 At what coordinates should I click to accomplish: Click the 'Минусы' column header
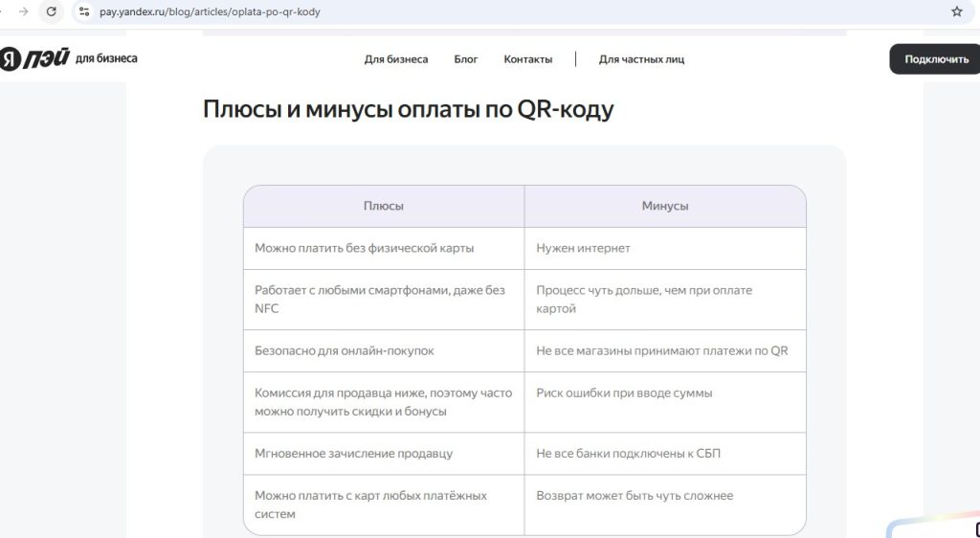point(665,206)
